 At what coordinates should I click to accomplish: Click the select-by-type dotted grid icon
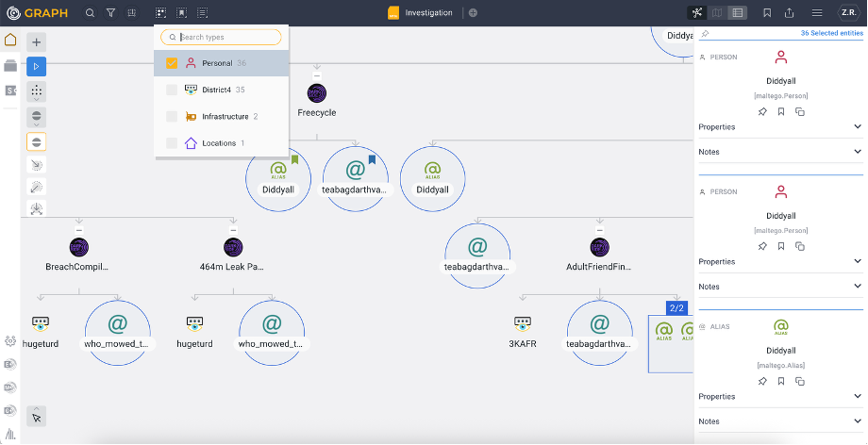[x=160, y=13]
